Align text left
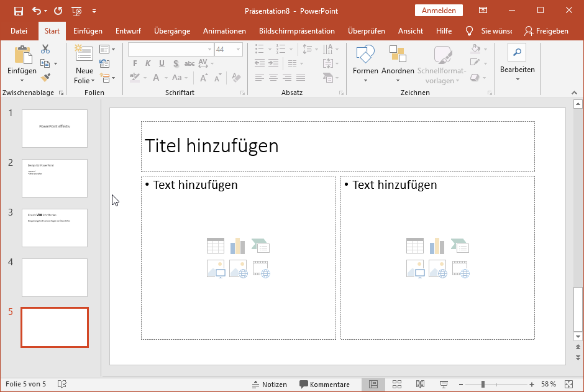Screen dimensions: 584x392 coord(260,78)
